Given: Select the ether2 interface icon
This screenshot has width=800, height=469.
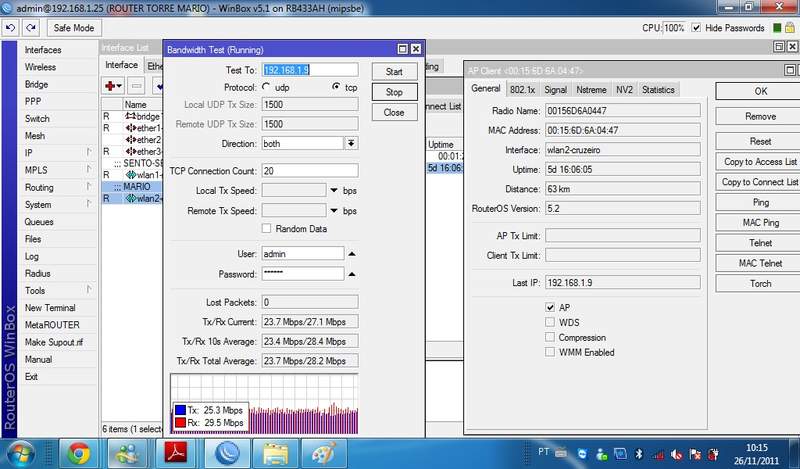Looking at the screenshot, I should click(131, 140).
